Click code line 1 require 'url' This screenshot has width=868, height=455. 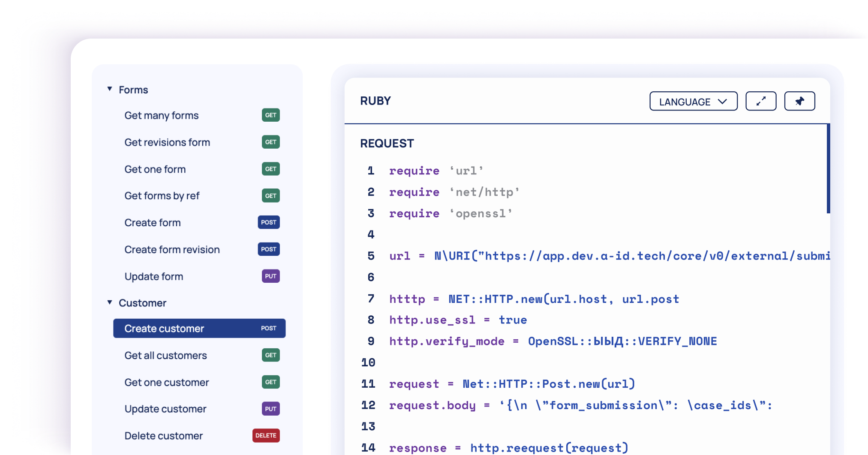pyautogui.click(x=436, y=171)
